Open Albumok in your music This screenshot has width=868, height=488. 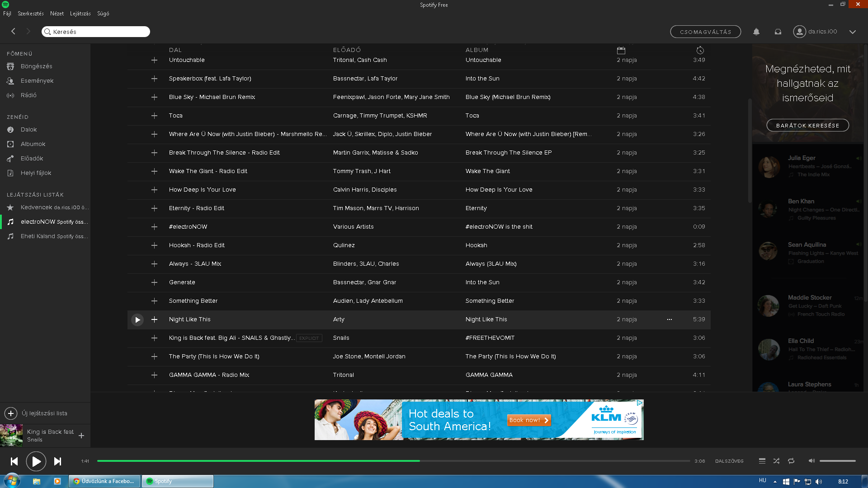coord(33,144)
